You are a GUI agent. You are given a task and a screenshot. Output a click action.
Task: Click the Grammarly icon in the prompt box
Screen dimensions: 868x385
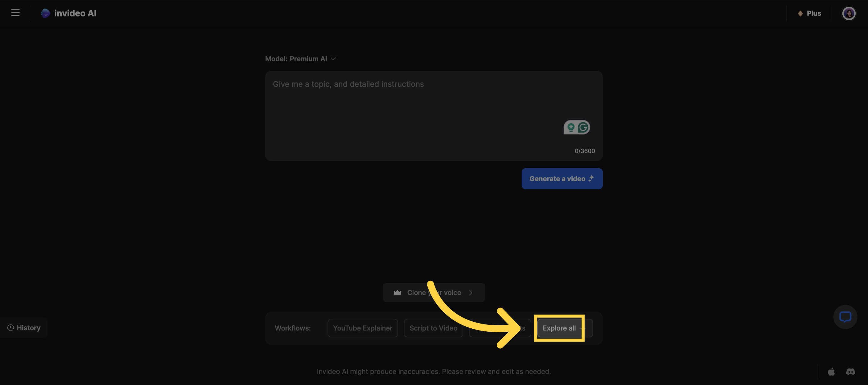(583, 127)
